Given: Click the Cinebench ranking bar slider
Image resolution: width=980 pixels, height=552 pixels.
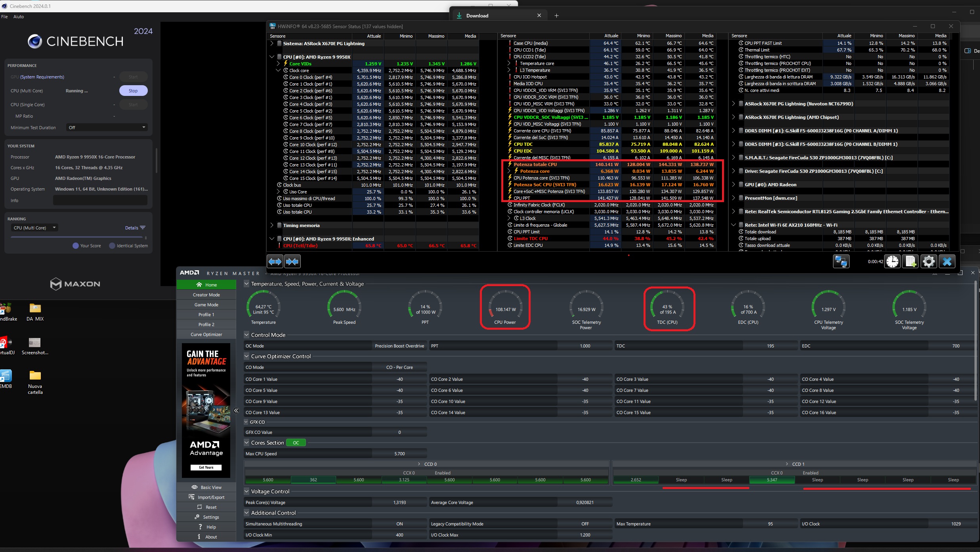Looking at the screenshot, I should 78,237.
